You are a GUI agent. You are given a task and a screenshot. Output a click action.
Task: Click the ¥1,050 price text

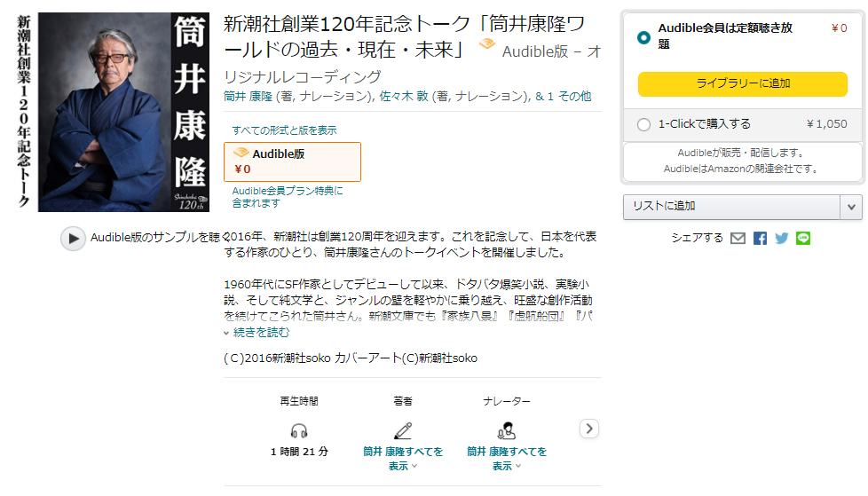tap(826, 124)
